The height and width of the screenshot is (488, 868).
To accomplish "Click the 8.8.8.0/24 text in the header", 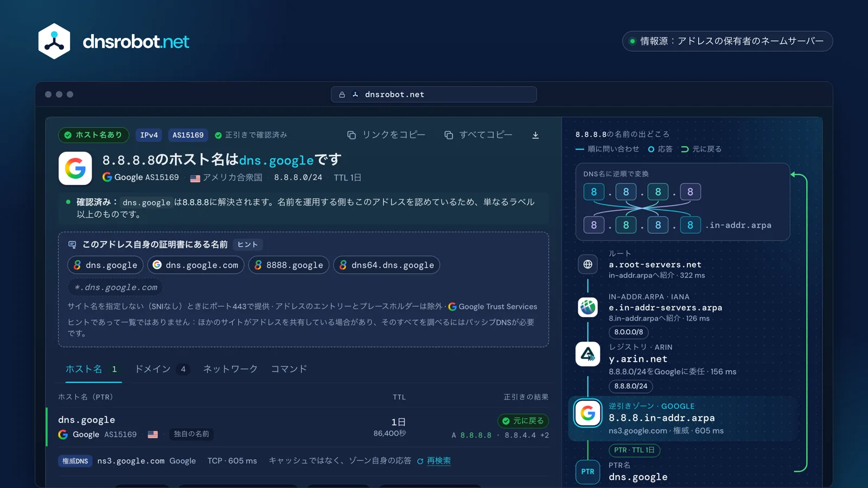I will (298, 177).
